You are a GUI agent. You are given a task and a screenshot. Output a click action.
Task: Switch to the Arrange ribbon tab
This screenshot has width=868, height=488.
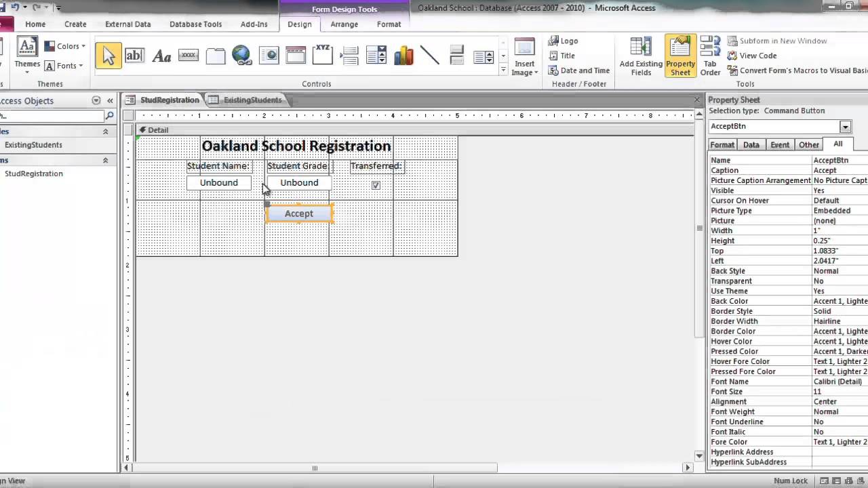coord(344,24)
